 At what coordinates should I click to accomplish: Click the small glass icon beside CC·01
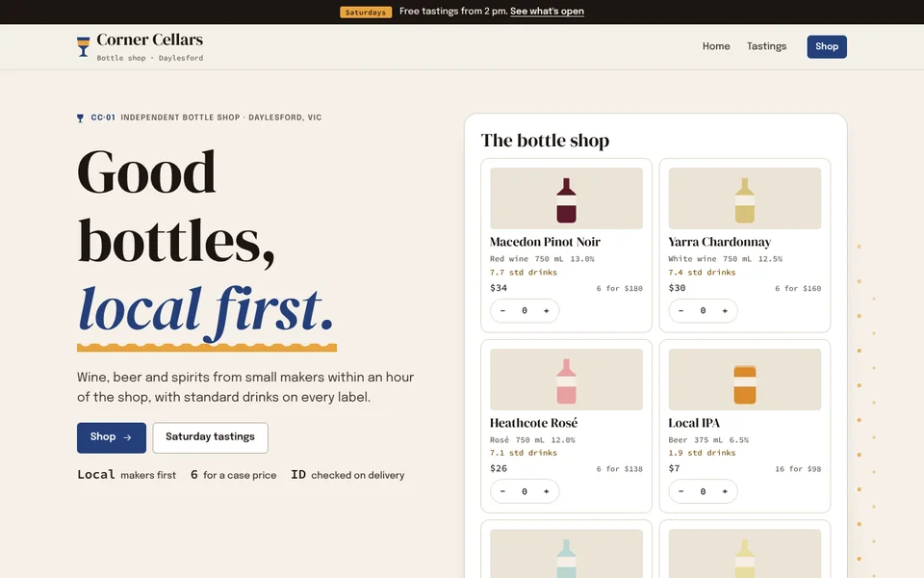(x=80, y=118)
